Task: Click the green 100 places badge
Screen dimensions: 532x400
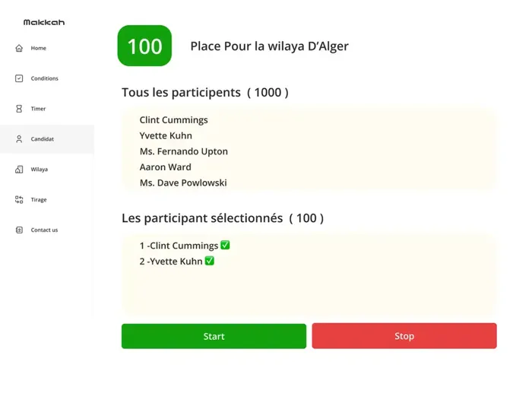Action: 144,46
